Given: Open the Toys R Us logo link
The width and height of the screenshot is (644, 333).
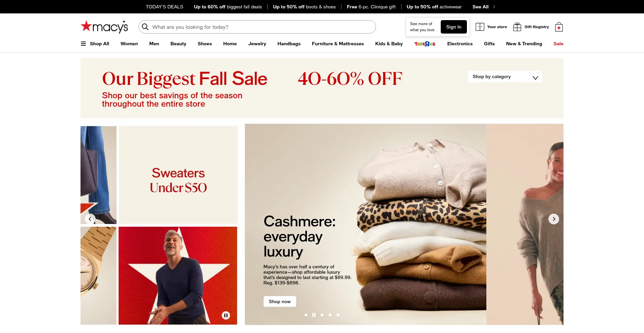Looking at the screenshot, I should (425, 44).
